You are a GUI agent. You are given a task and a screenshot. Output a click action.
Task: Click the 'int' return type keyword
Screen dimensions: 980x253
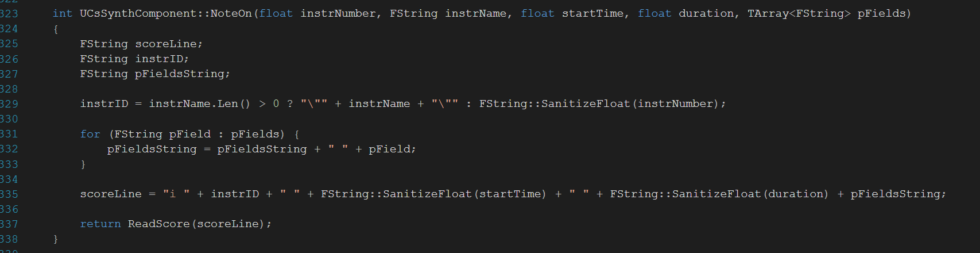click(63, 13)
